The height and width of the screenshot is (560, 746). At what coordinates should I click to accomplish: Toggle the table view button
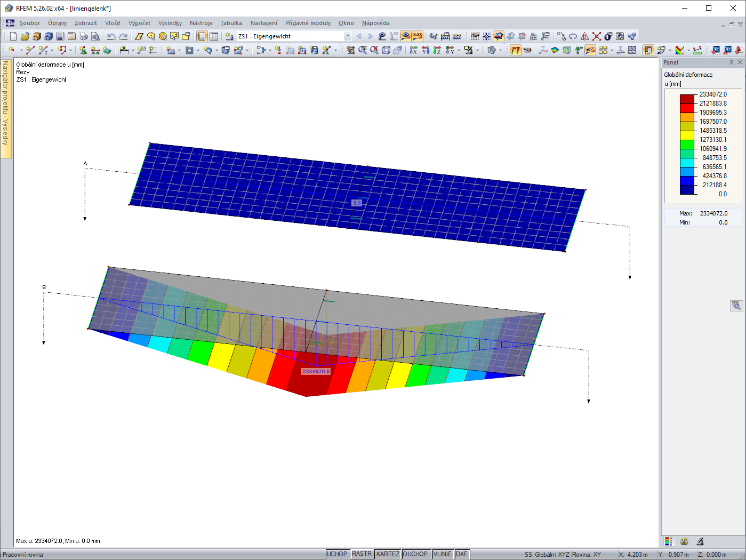click(x=214, y=36)
